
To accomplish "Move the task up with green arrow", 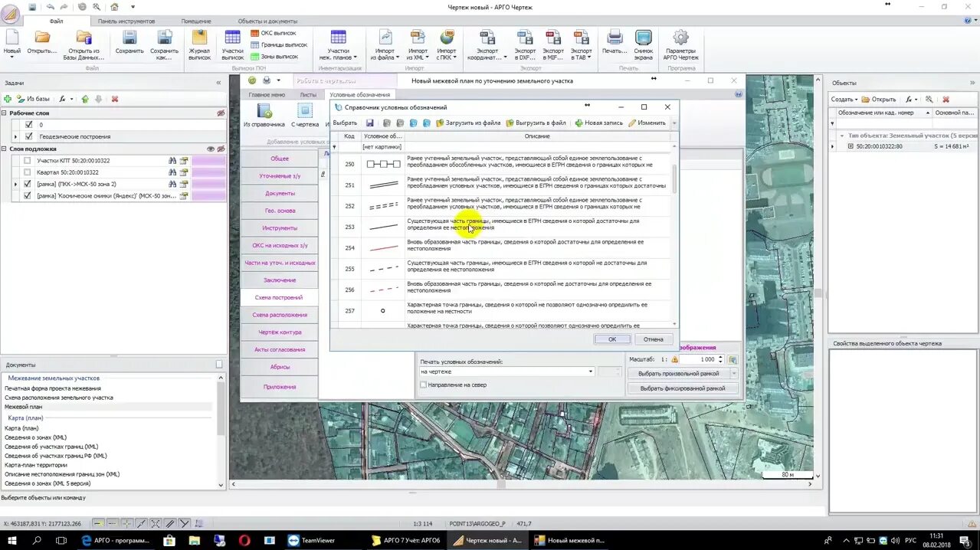I will 85,99.
